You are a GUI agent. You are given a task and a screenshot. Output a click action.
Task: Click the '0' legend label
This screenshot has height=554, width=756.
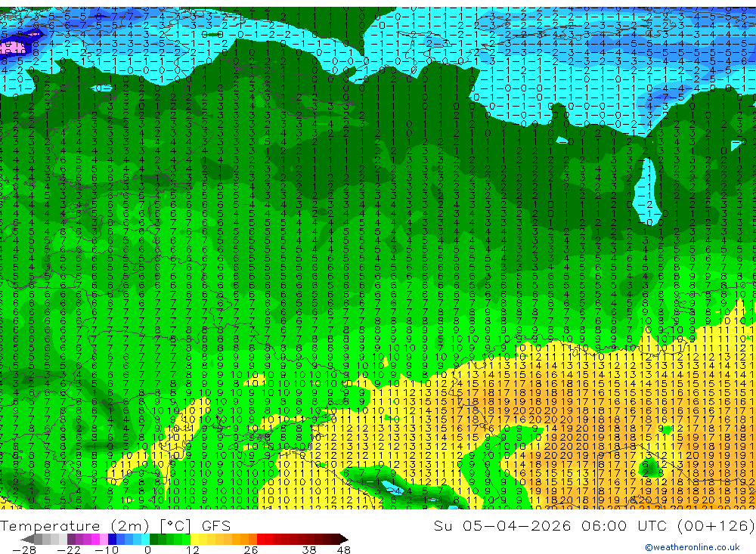pyautogui.click(x=148, y=549)
